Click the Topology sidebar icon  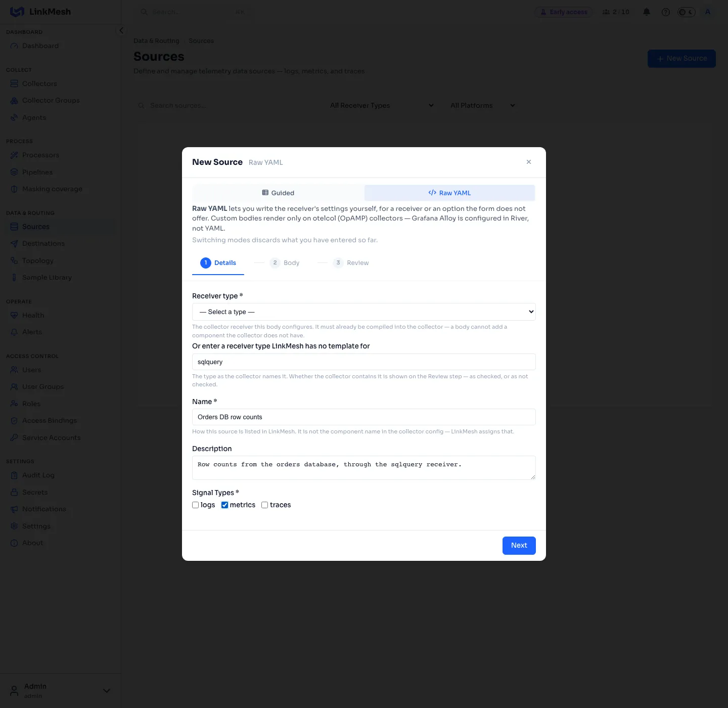[x=14, y=260]
